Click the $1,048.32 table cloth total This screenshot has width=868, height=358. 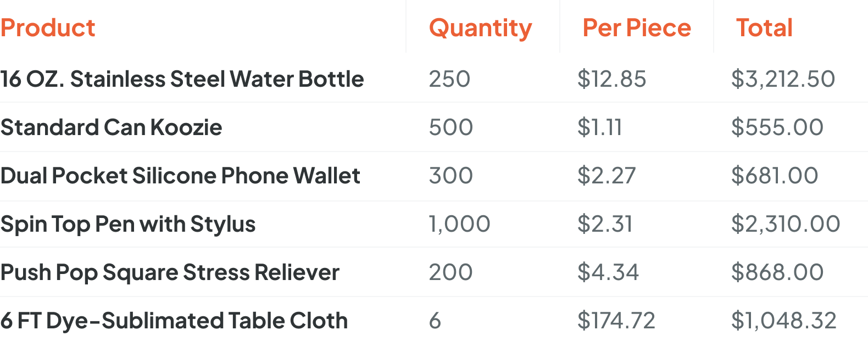pos(783,321)
